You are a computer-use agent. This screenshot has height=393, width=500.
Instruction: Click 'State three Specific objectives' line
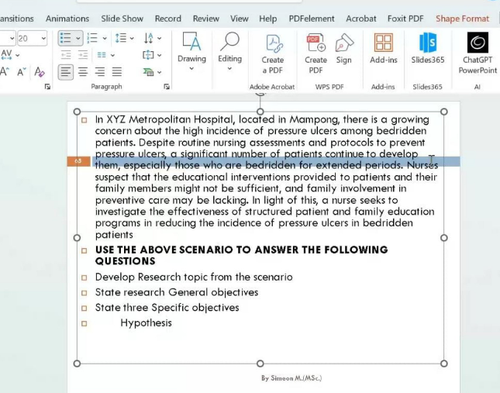(167, 307)
